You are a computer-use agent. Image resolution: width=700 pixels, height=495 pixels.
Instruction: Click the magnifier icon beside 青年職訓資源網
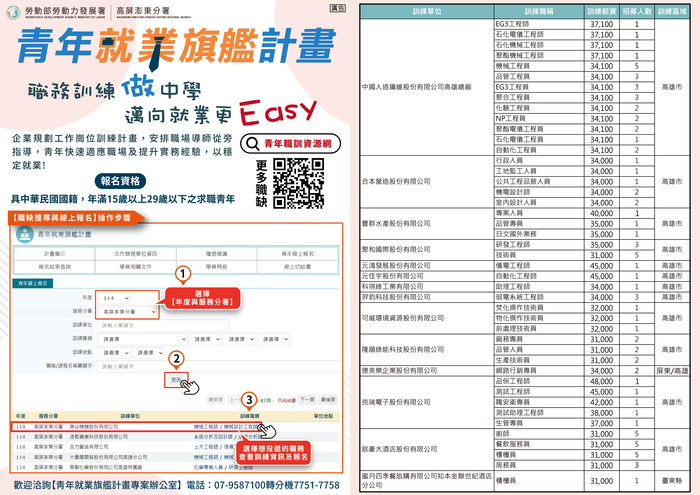coord(252,144)
